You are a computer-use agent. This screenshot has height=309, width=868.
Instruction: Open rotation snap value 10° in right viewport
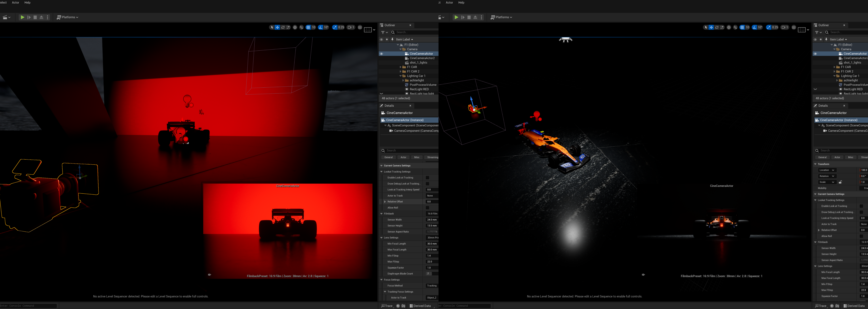[760, 27]
